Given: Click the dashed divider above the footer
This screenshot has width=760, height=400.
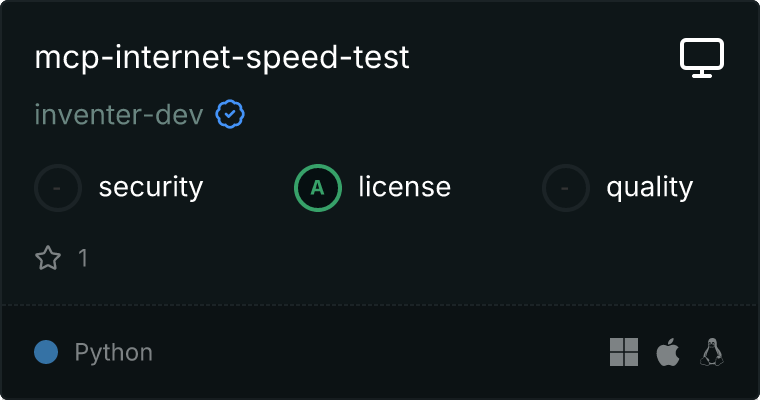Looking at the screenshot, I should pos(380,304).
